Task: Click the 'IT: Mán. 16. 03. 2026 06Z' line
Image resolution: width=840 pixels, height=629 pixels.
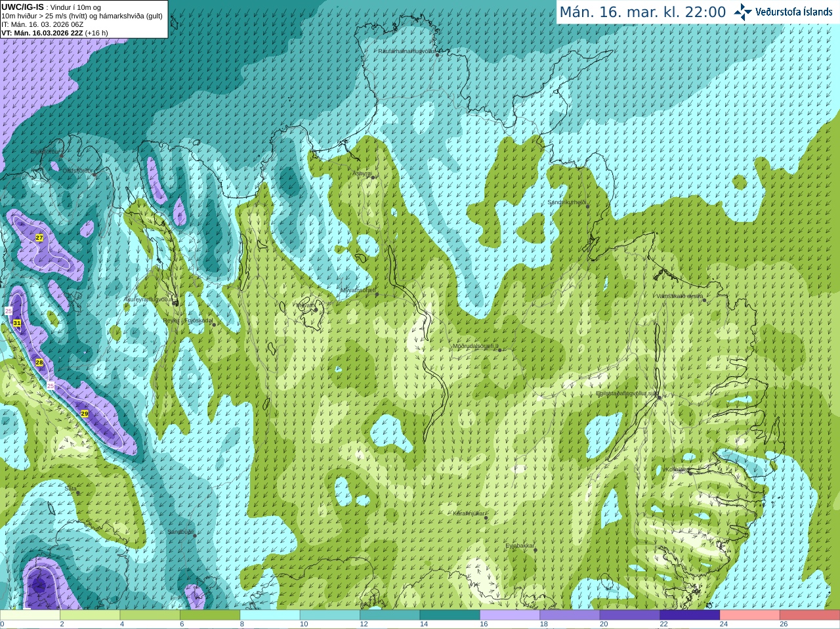Action: (x=43, y=24)
